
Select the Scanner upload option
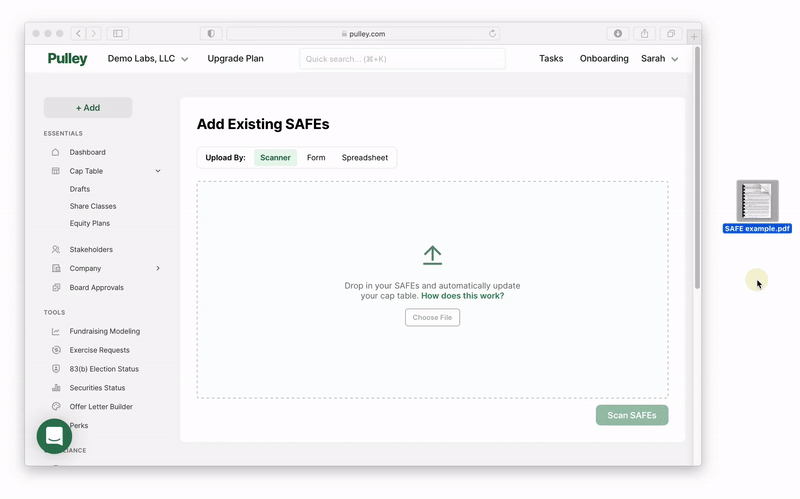[x=275, y=158]
